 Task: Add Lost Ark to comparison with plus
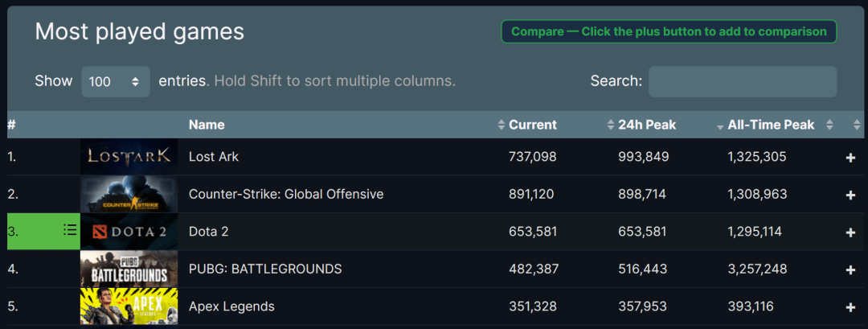click(850, 158)
